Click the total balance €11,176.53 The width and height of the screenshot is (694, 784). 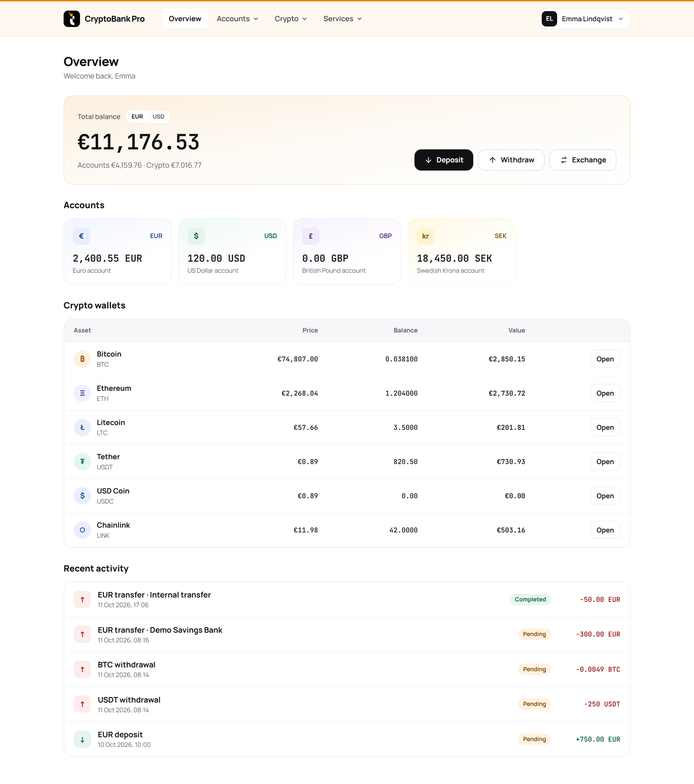click(x=138, y=142)
